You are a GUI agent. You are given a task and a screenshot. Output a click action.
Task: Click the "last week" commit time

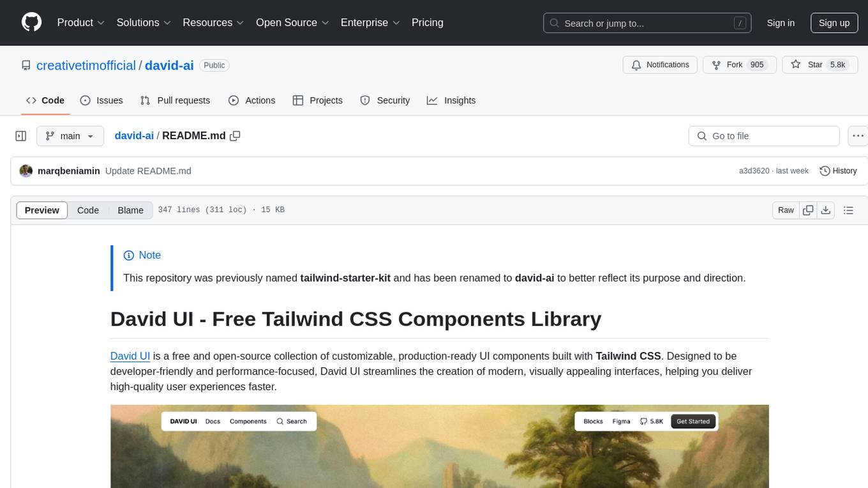pos(792,171)
